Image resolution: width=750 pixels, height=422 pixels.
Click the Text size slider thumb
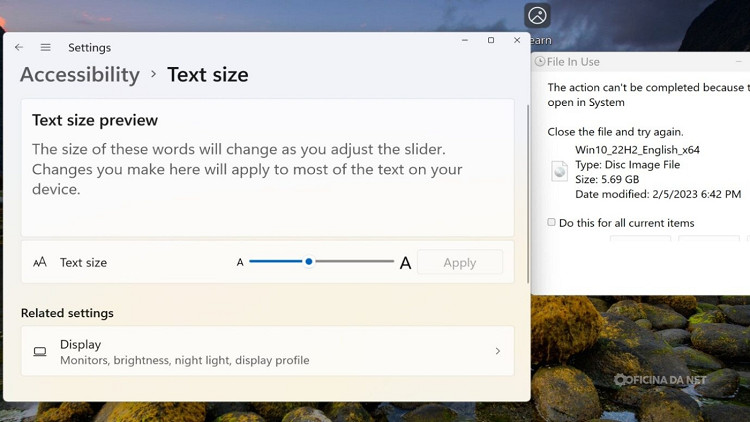[309, 261]
